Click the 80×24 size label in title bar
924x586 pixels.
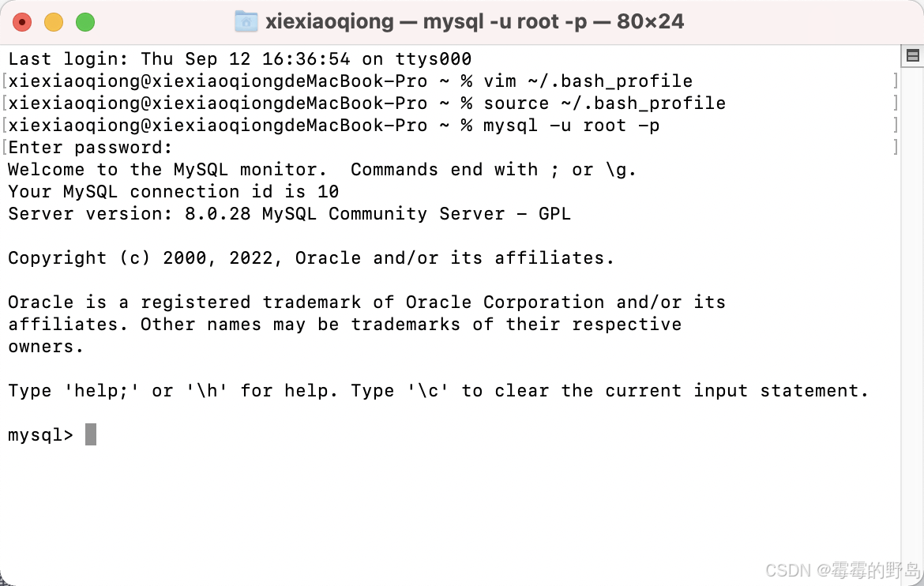651,21
